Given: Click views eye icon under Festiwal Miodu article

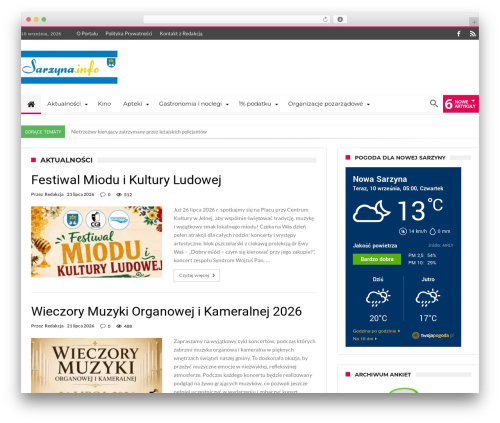Looking at the screenshot, I should 119,194.
